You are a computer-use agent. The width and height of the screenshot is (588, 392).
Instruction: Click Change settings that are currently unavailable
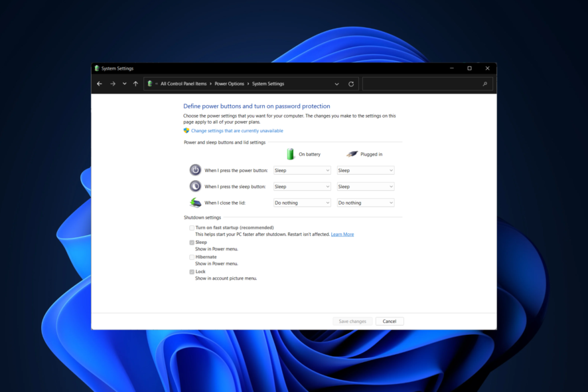click(x=237, y=131)
